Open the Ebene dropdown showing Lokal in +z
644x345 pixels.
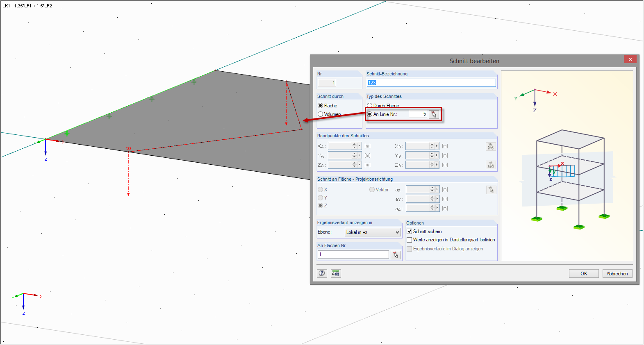tap(373, 232)
